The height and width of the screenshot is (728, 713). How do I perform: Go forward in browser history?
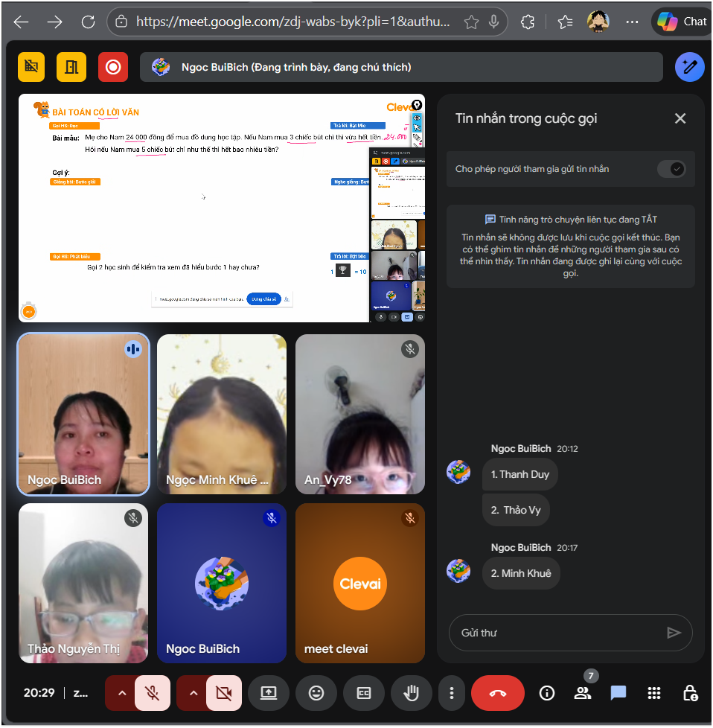pos(54,22)
